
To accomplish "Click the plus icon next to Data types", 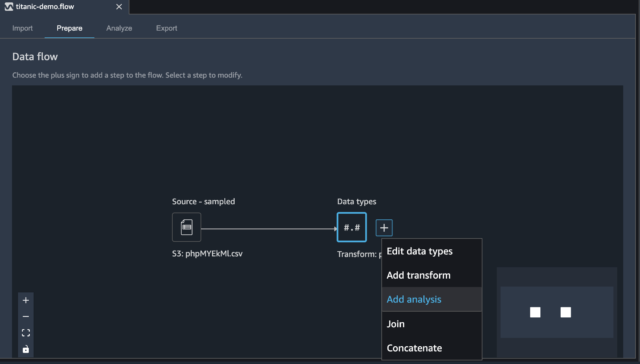I will click(384, 228).
